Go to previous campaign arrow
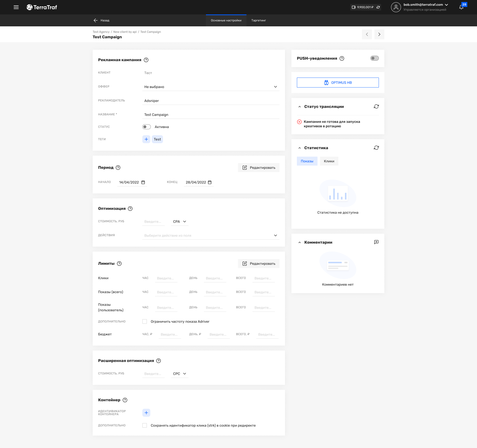 [x=367, y=34]
